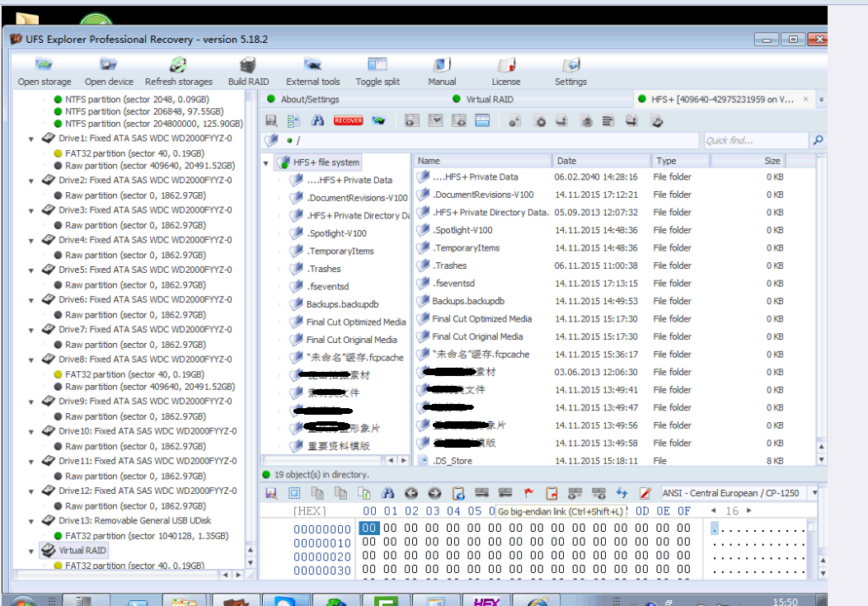
Task: Click the folder tree horizontal scrollbar right arrow
Action: click(x=404, y=460)
